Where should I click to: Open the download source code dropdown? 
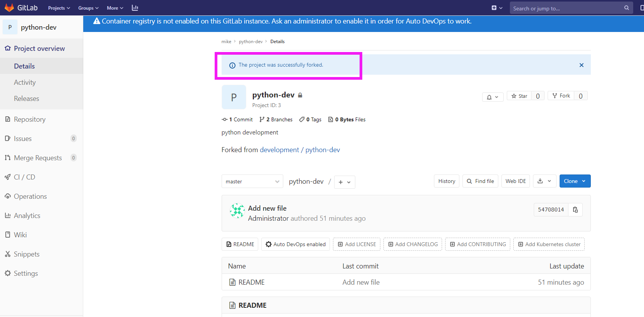[545, 181]
